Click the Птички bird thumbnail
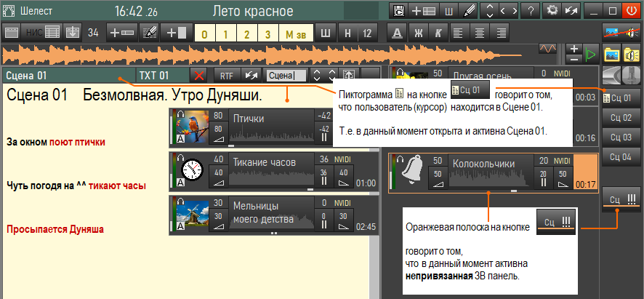 click(192, 127)
